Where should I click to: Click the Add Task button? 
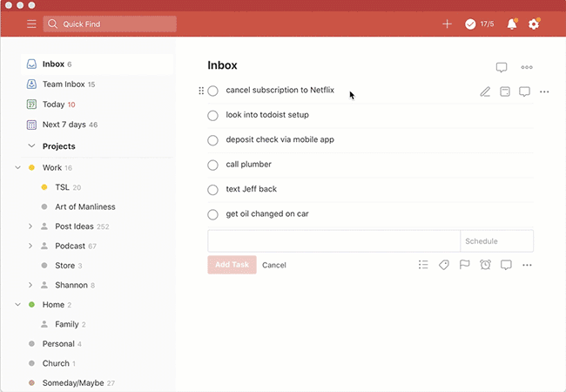click(x=232, y=265)
